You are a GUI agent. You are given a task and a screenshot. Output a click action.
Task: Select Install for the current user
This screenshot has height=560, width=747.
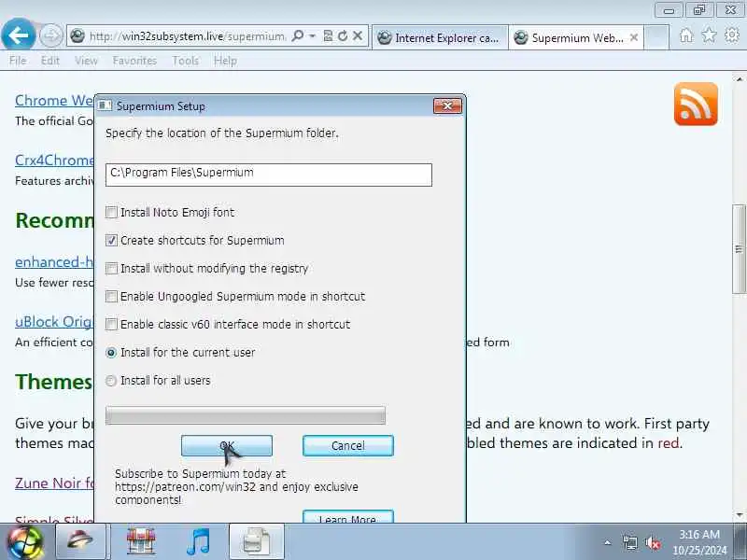click(111, 353)
